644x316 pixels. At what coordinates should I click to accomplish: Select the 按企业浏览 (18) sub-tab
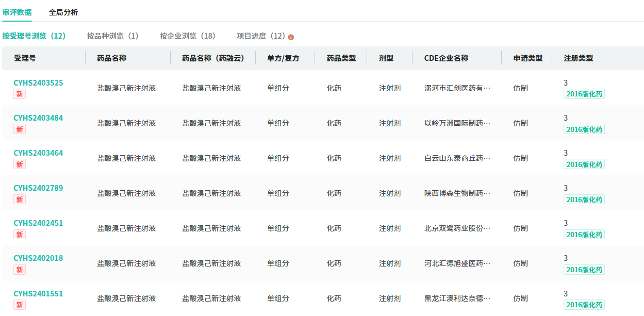click(188, 36)
